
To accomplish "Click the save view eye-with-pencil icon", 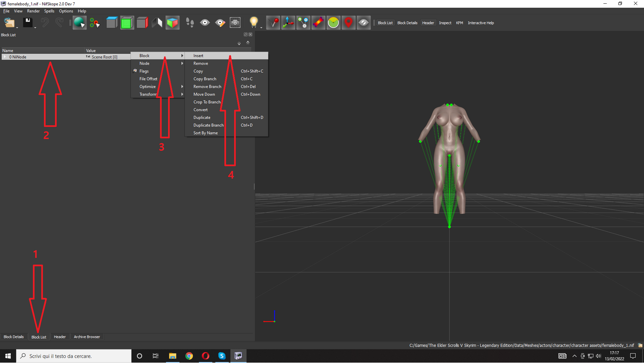I will pos(220,23).
